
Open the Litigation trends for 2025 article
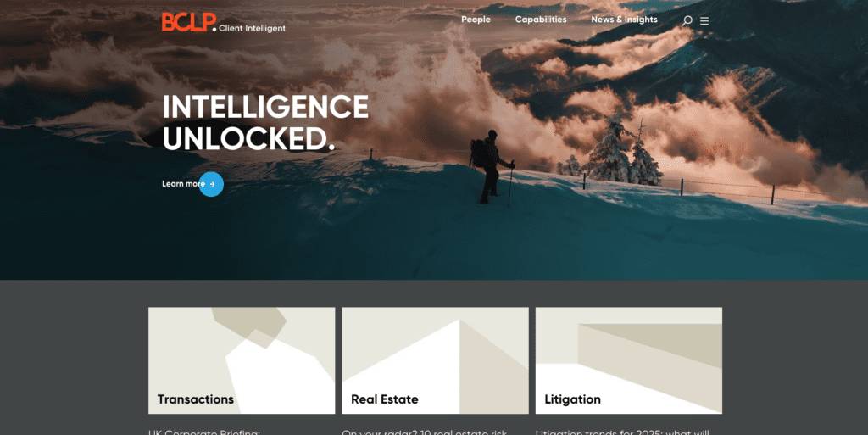point(622,432)
